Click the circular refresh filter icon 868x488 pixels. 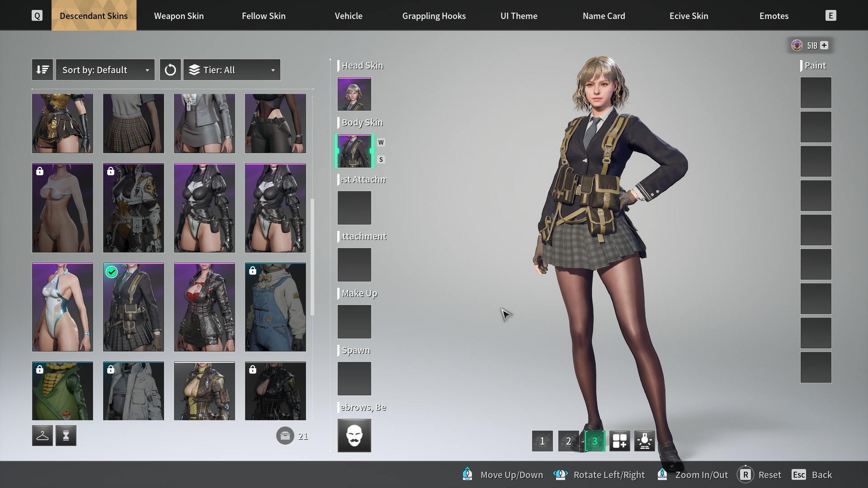[170, 70]
